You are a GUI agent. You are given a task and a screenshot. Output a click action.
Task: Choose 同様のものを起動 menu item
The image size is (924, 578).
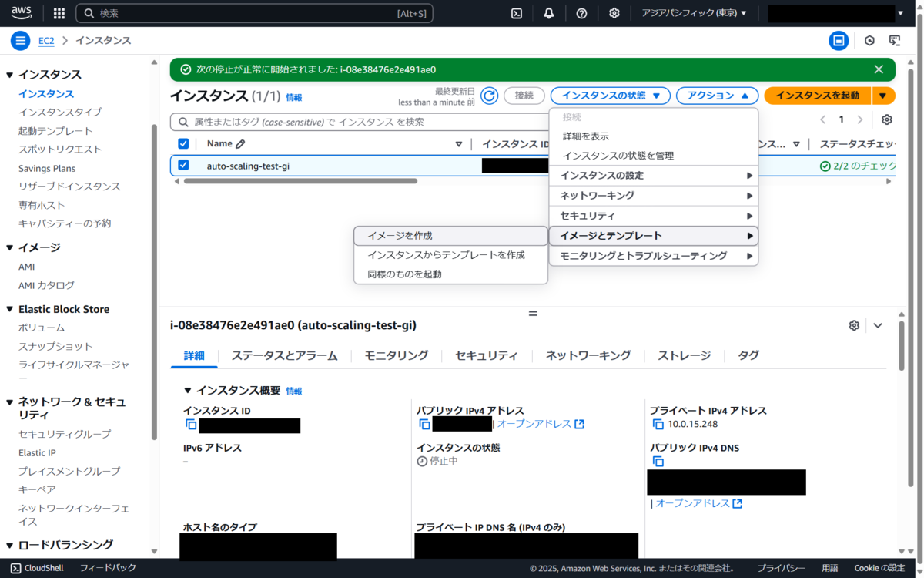tap(450, 274)
